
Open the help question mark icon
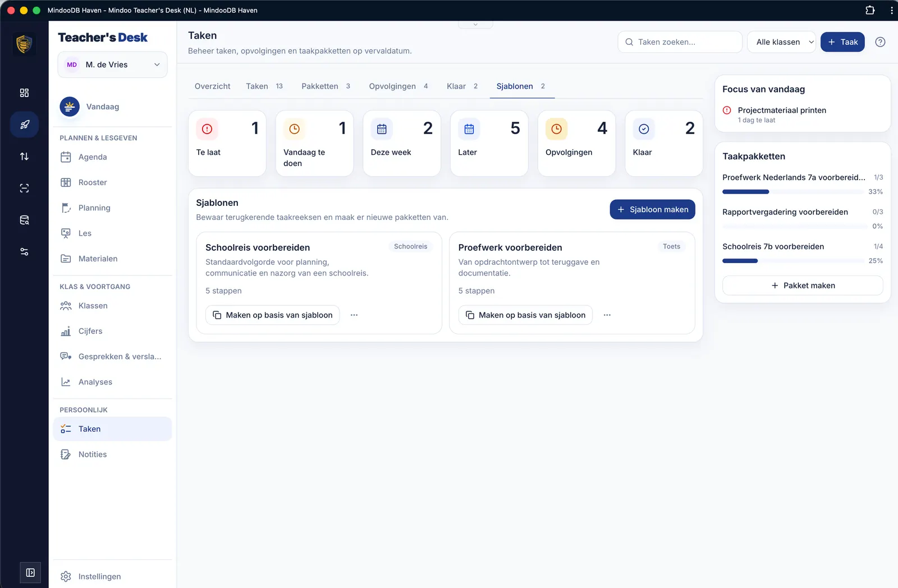880,42
